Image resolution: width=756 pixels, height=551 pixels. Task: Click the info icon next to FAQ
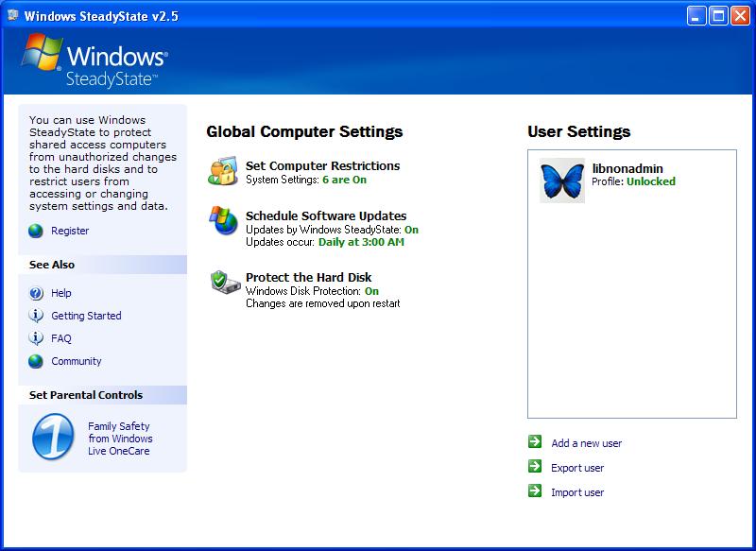tap(36, 338)
